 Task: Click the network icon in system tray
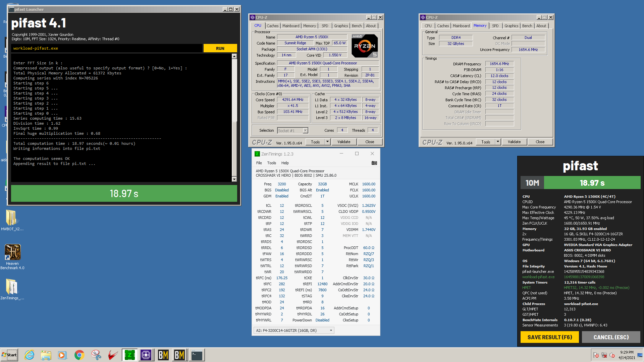click(x=604, y=355)
